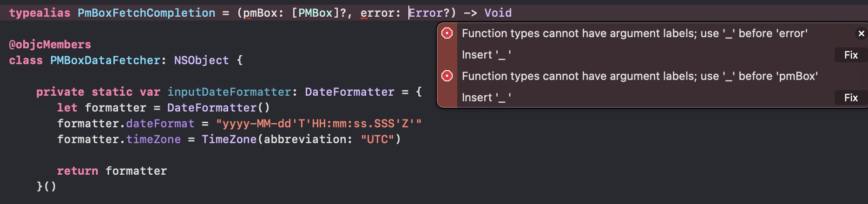Viewport: 868px width, 204px height.
Task: Click the PMBoxDataFetcher class name
Action: point(105,60)
